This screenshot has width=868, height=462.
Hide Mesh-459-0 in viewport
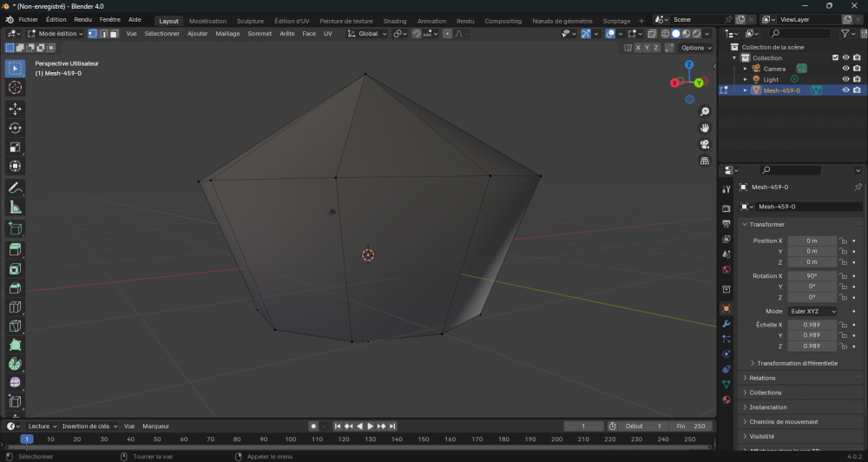[845, 89]
